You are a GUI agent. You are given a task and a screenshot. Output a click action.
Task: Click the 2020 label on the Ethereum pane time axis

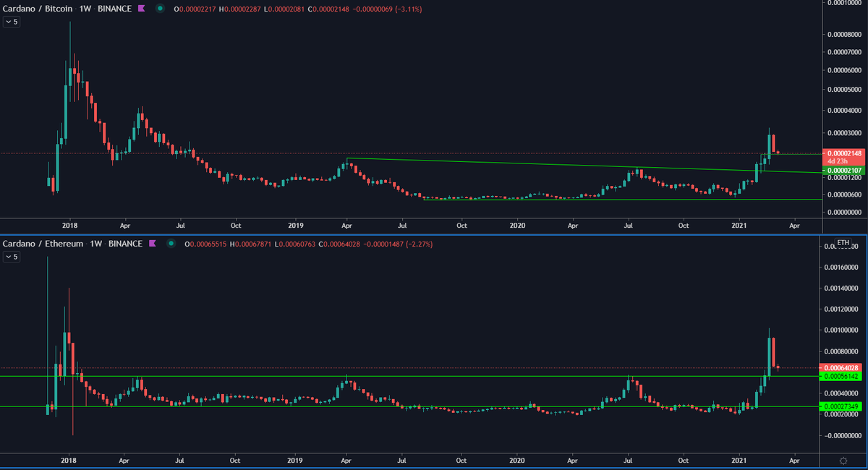click(x=516, y=459)
